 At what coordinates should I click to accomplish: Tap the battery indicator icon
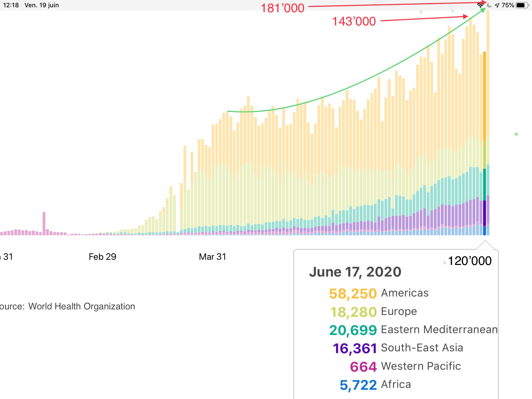522,5
